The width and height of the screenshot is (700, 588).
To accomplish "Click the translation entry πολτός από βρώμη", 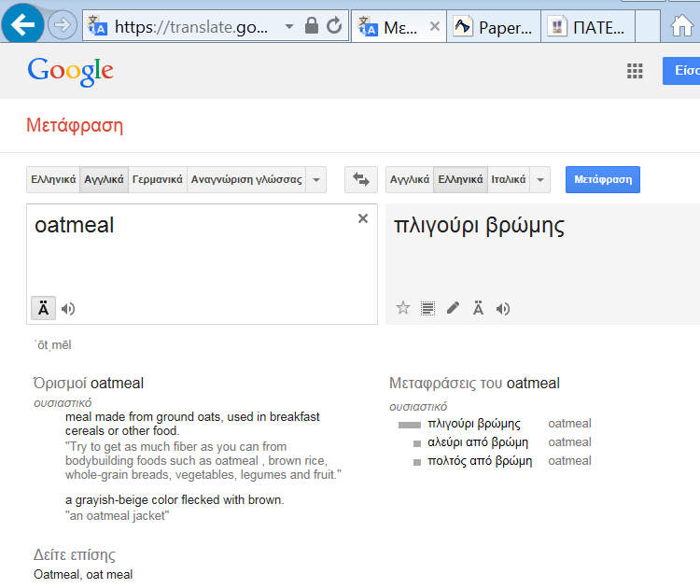I will (x=480, y=461).
